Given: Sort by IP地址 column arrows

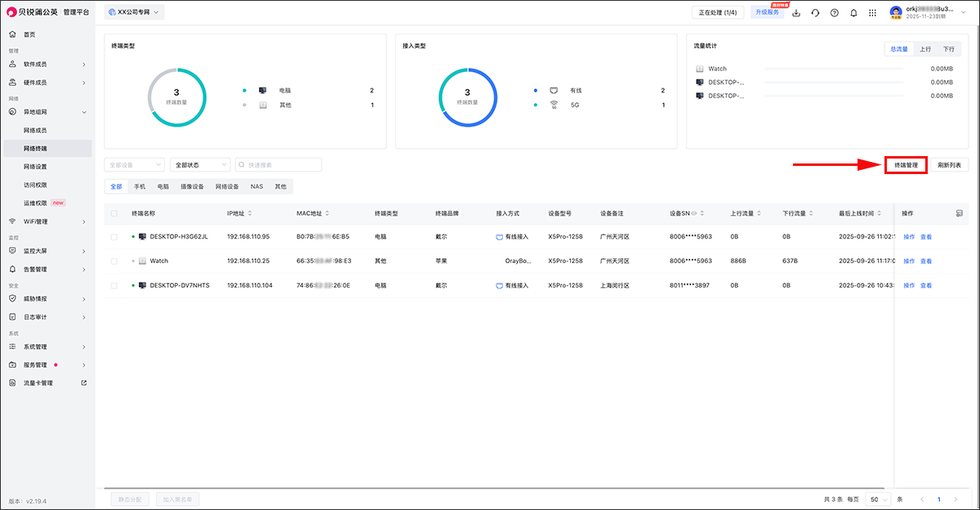Looking at the screenshot, I should pyautogui.click(x=250, y=213).
